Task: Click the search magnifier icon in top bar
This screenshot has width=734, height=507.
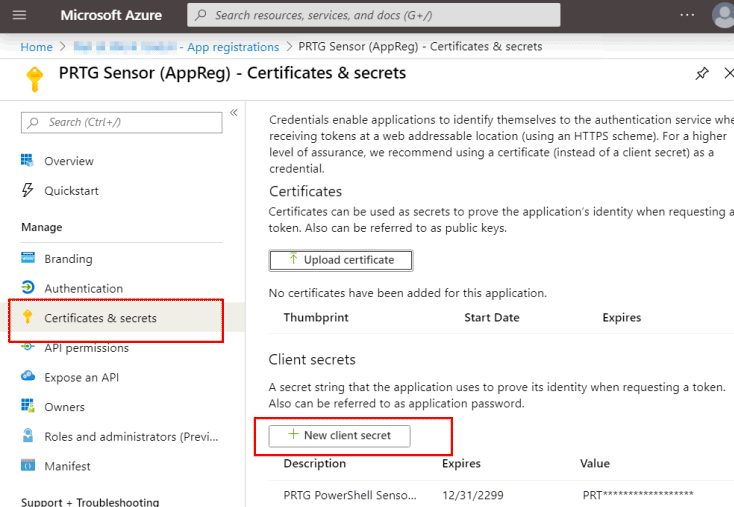Action: 201,15
